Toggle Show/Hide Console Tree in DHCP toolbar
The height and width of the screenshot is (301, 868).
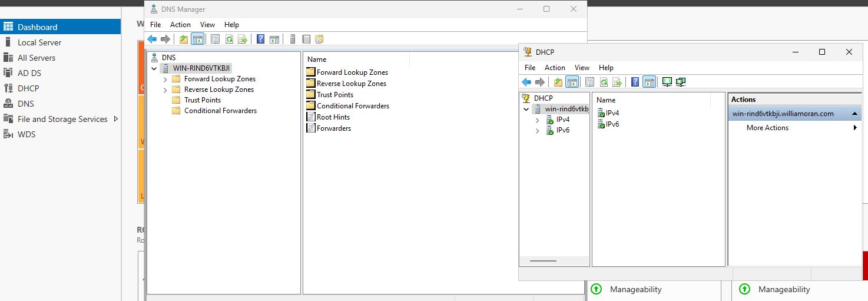[572, 82]
